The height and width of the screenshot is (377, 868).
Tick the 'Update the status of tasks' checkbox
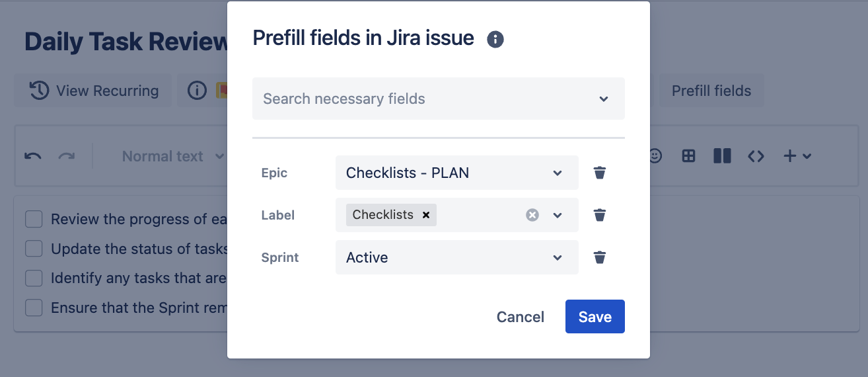pyautogui.click(x=34, y=249)
